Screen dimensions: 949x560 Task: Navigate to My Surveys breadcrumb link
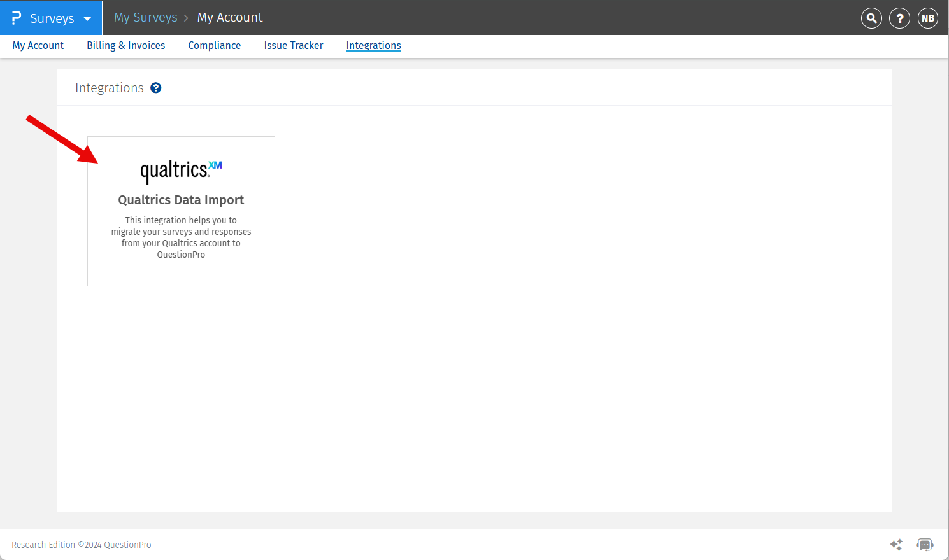pyautogui.click(x=146, y=17)
